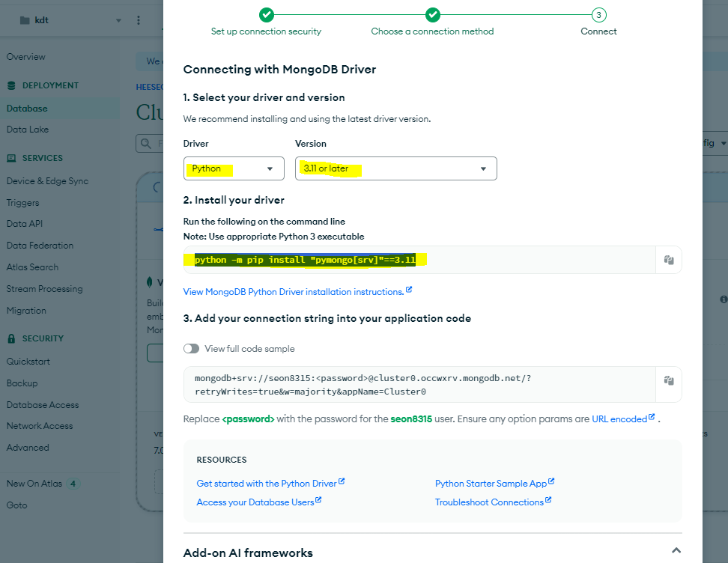This screenshot has width=728, height=563.
Task: Expand the kdt project dropdown arrow
Action: click(x=118, y=20)
